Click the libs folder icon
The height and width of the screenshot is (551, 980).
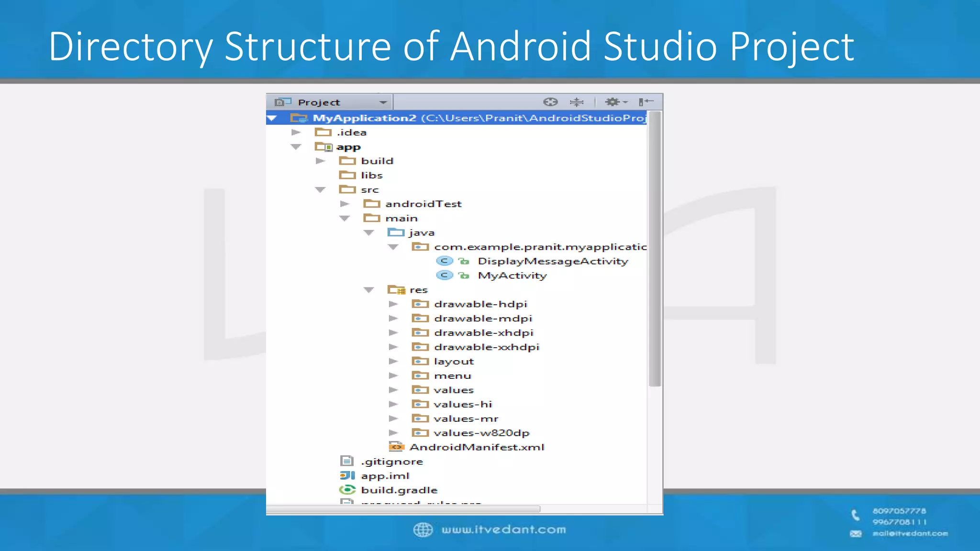click(347, 175)
